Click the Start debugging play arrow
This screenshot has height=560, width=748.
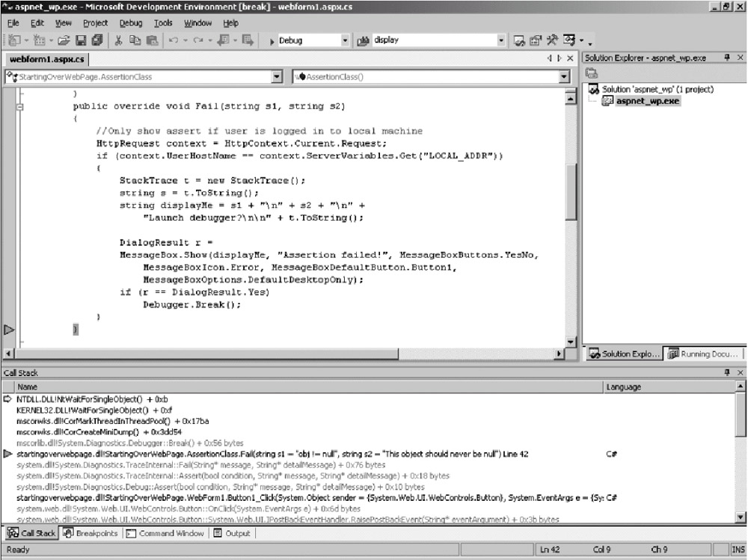click(271, 41)
